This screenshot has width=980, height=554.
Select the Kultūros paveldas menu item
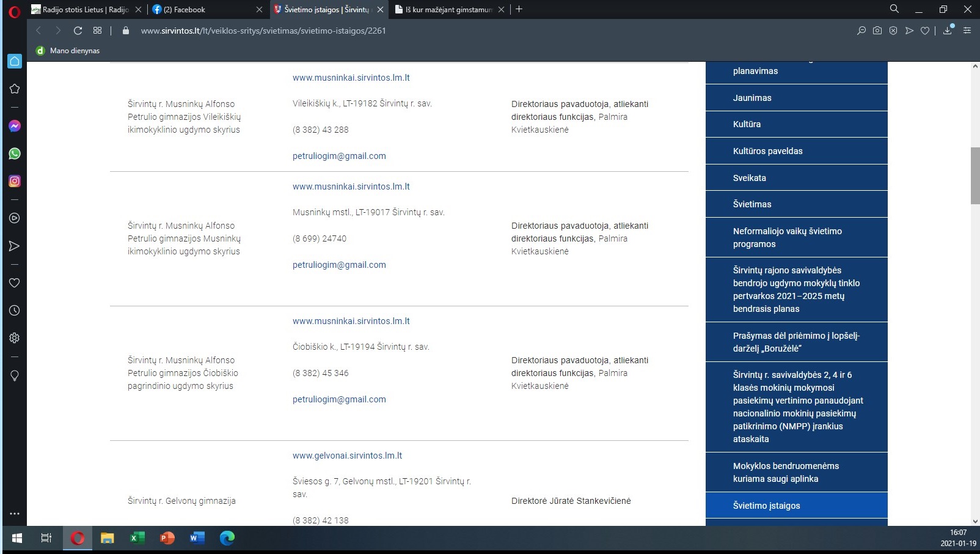pos(767,151)
